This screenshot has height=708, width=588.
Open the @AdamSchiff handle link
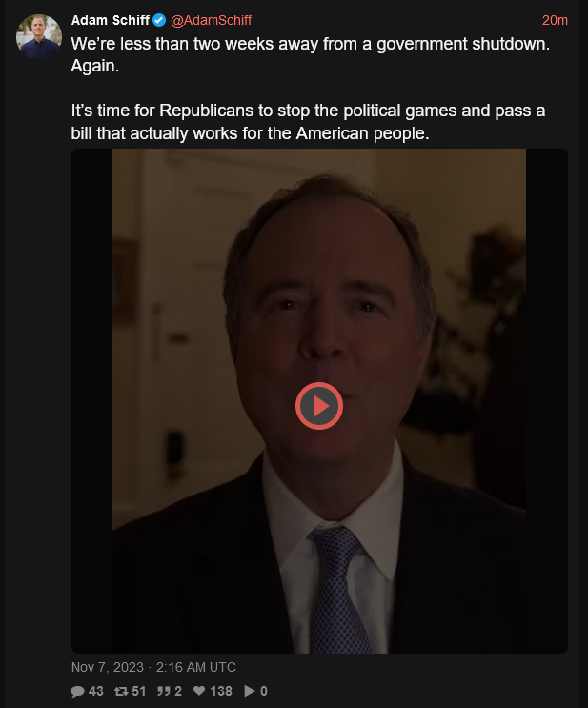[x=211, y=20]
